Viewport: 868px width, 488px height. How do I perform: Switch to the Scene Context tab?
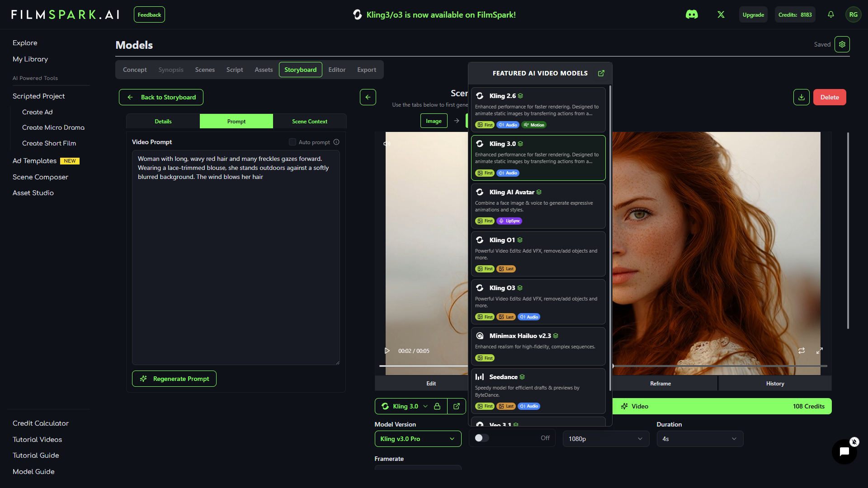pos(310,121)
